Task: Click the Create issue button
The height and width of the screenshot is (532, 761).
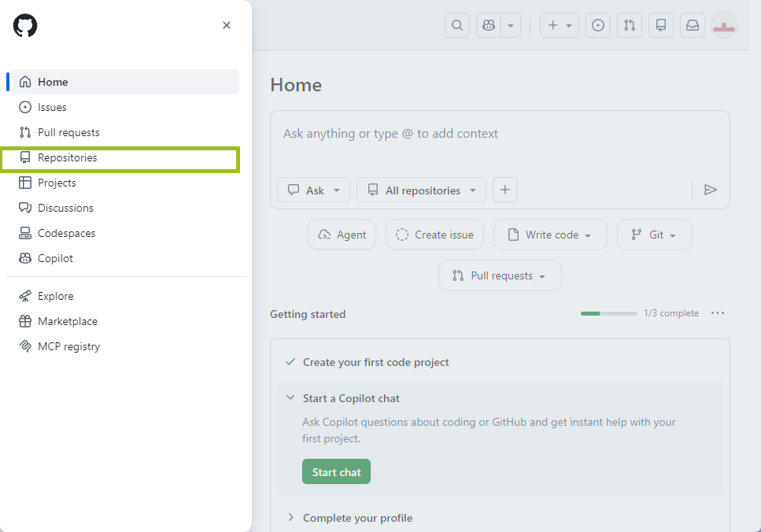Action: 434,235
